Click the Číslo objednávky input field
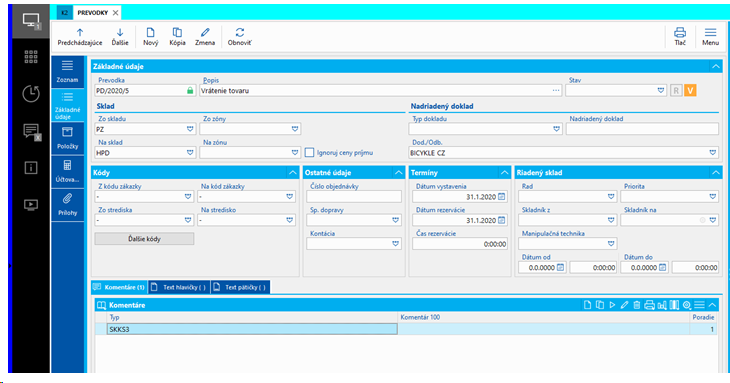730x383 pixels. 354,196
